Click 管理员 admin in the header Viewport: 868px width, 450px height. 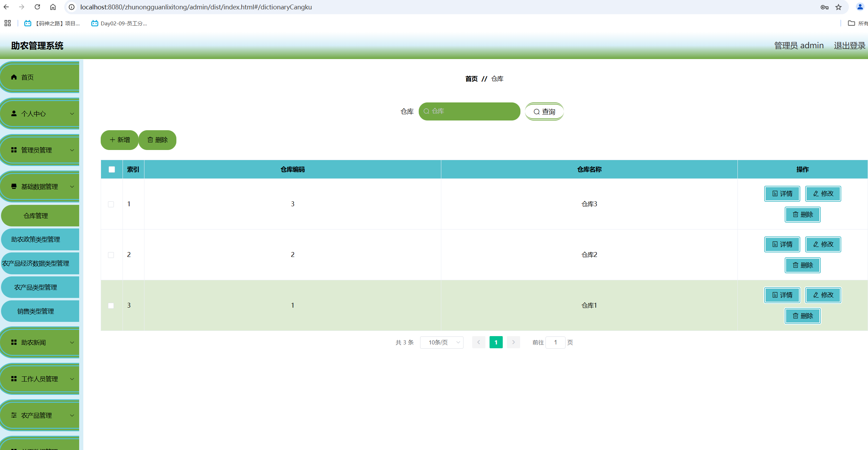click(799, 45)
